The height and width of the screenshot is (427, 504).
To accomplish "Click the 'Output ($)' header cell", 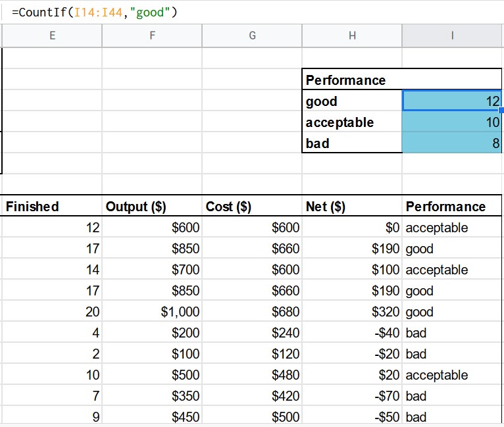I will (x=152, y=207).
